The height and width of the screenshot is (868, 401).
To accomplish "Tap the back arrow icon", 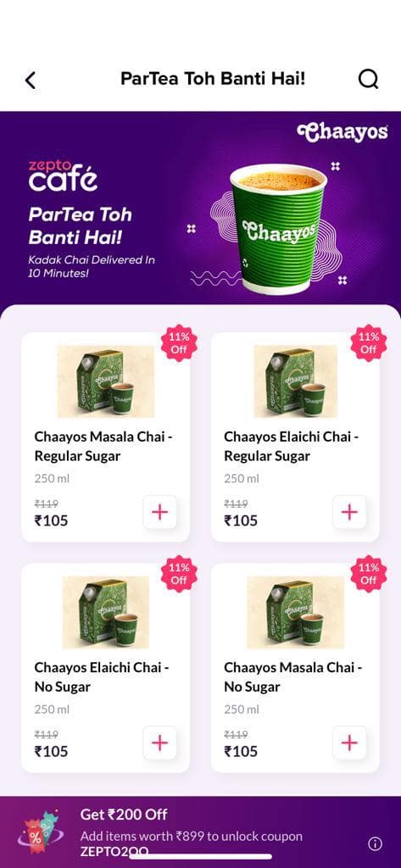I will click(x=31, y=81).
